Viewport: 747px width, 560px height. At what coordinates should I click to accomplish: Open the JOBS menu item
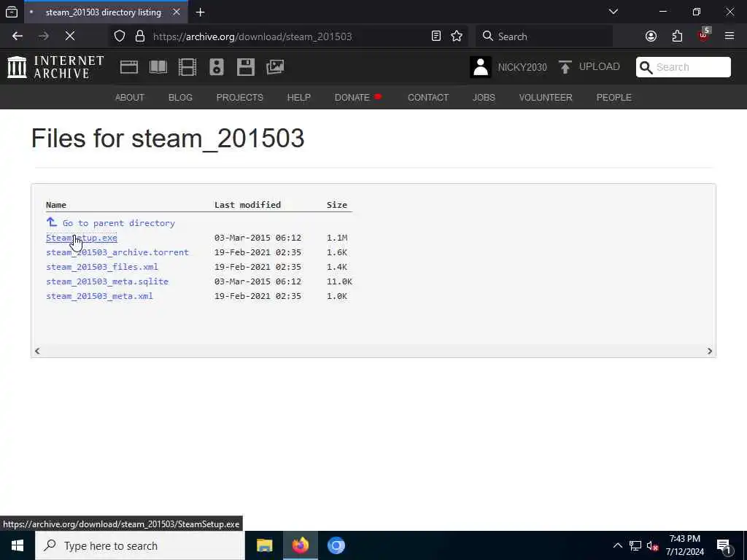484,98
